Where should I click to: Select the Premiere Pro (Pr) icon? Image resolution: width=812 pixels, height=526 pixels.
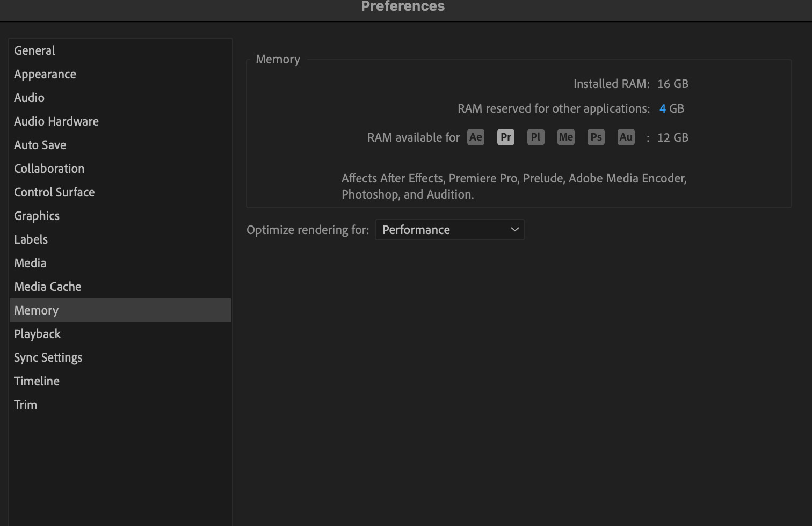(x=505, y=137)
